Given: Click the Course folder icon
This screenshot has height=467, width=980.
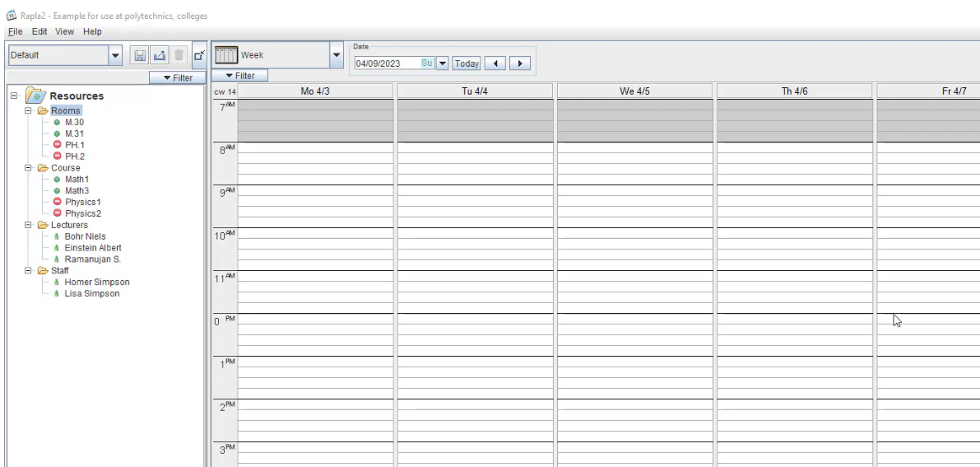Looking at the screenshot, I should pyautogui.click(x=43, y=168).
